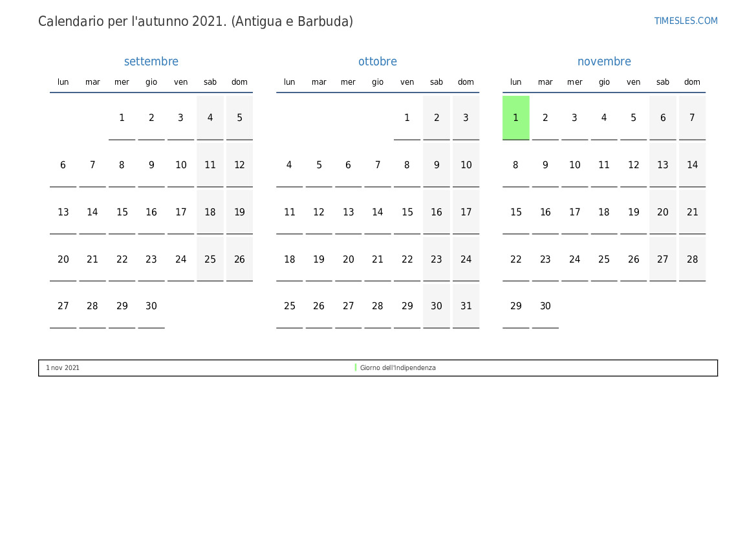Click the ottobre month heading
Image resolution: width=756 pixels, height=535 pixels.
point(378,61)
